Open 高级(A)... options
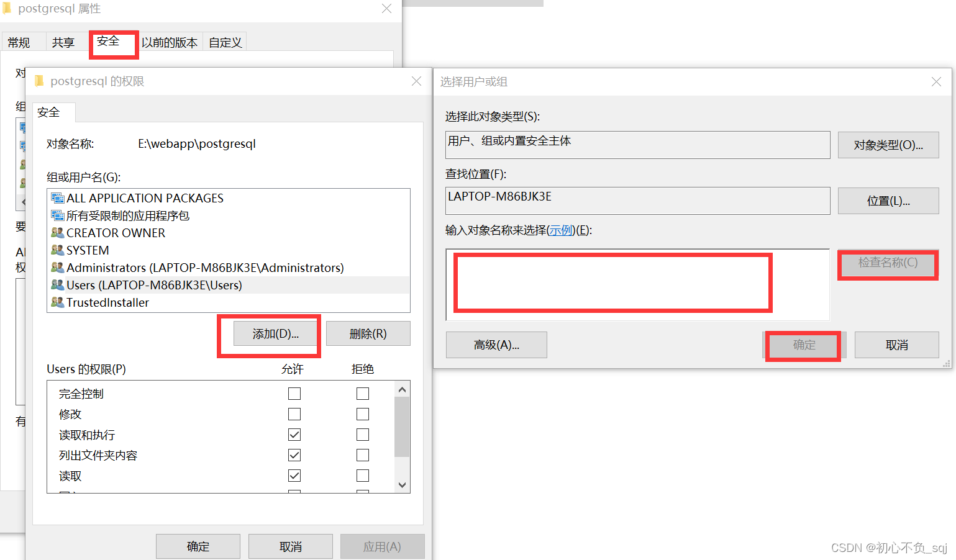This screenshot has height=560, width=956. tap(496, 345)
